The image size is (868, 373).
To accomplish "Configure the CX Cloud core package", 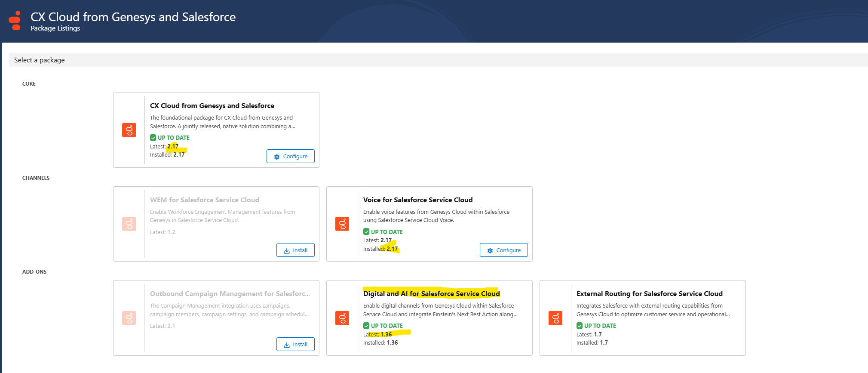I will tap(291, 157).
